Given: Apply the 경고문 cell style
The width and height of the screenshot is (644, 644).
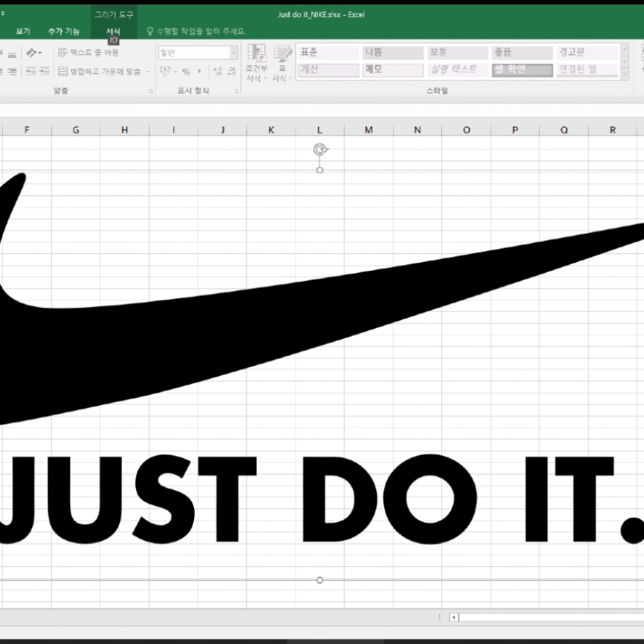Looking at the screenshot, I should pos(587,52).
